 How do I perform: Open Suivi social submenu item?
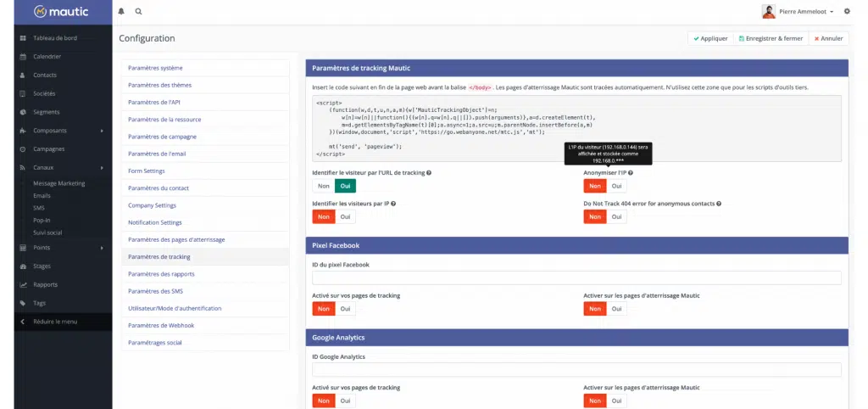coord(47,233)
